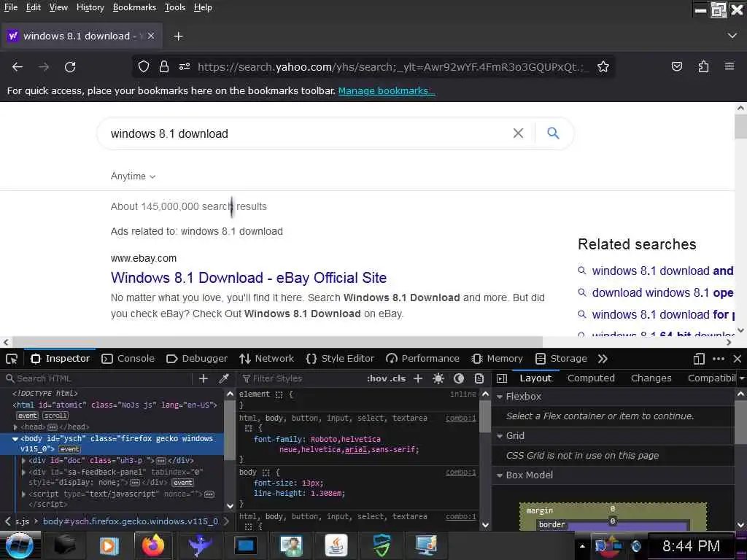The image size is (747, 560).
Task: Collapse the Grid section
Action: pos(500,436)
